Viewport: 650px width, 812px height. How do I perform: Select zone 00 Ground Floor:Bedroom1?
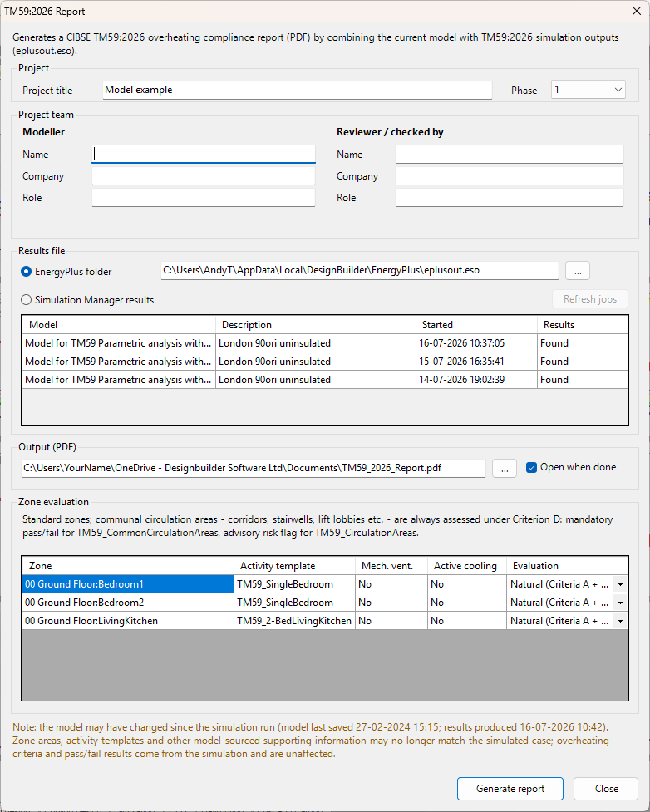tap(128, 584)
